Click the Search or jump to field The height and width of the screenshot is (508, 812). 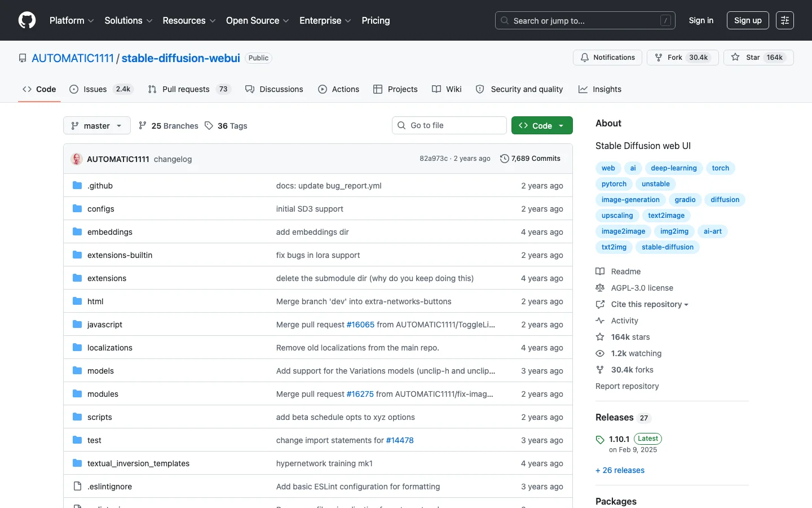[585, 20]
